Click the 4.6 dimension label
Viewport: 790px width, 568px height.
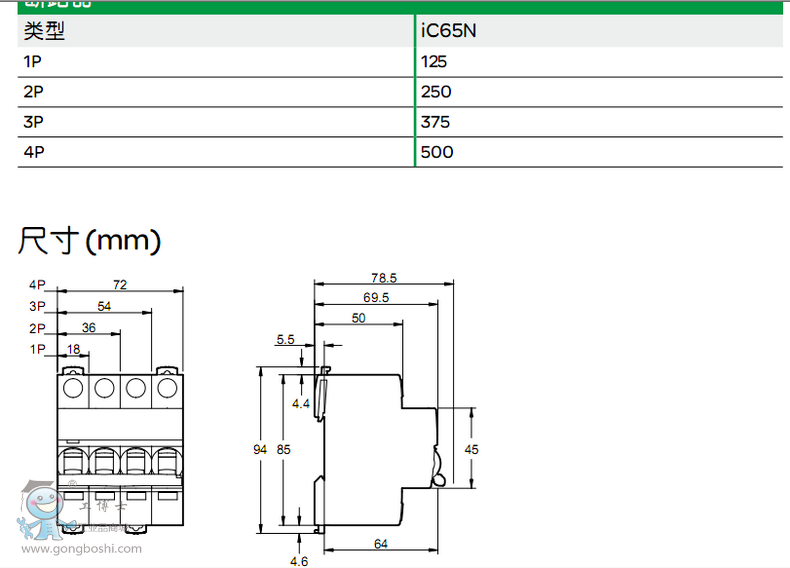pyautogui.click(x=299, y=561)
